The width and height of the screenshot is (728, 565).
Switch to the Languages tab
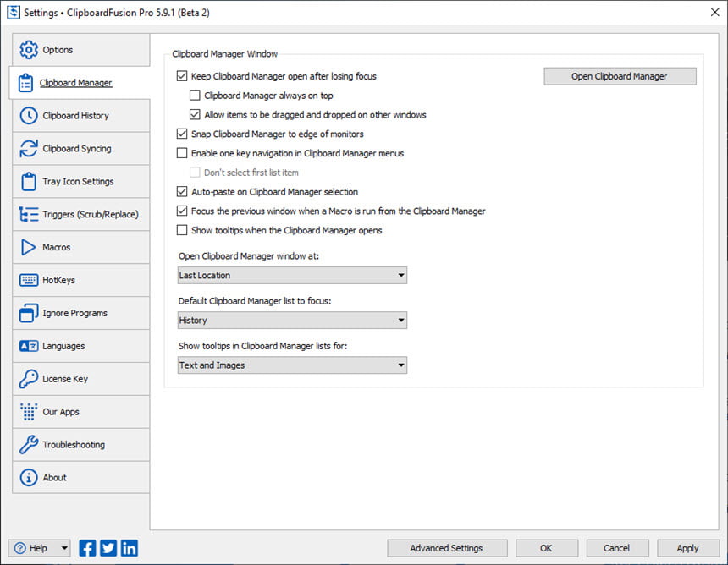coord(80,346)
